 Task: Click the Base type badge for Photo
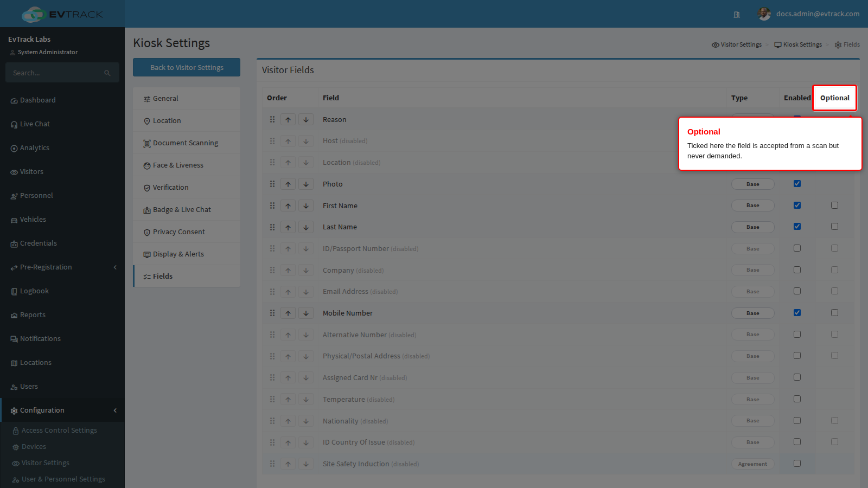pos(753,184)
